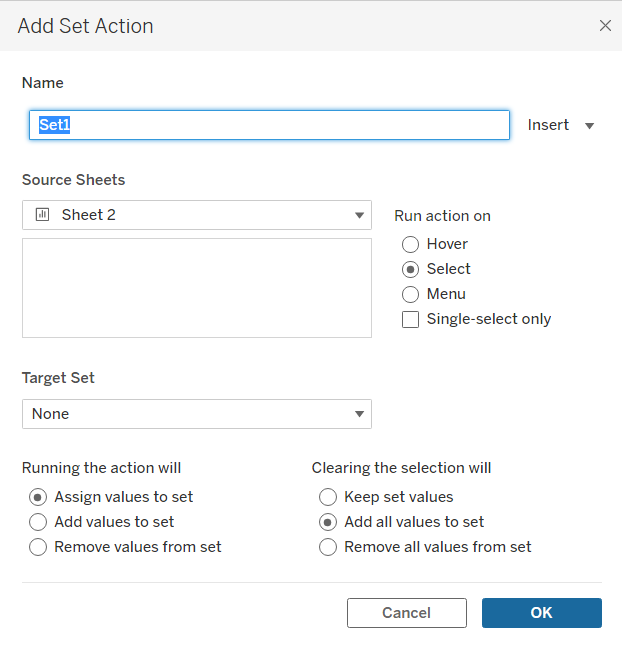Click the Name text field

pos(269,125)
